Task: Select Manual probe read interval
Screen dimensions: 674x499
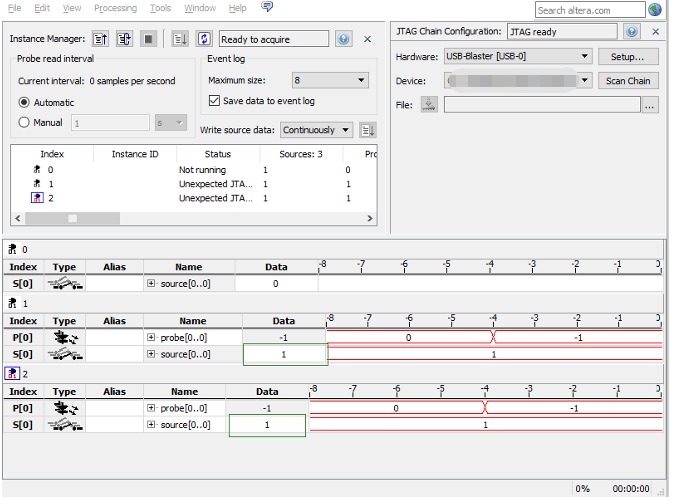Action: (24, 122)
